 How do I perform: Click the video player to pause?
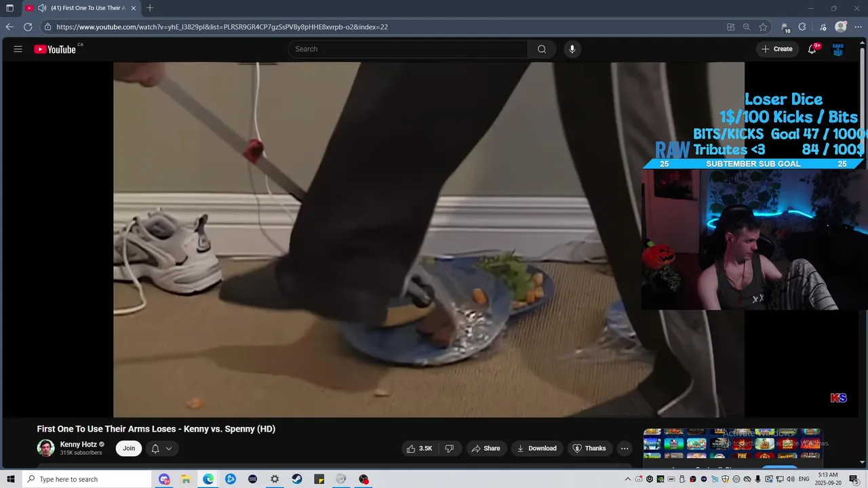tap(429, 239)
